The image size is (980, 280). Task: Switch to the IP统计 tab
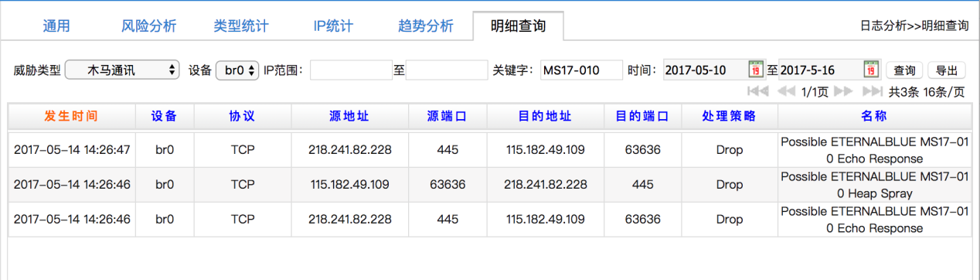coord(333,26)
